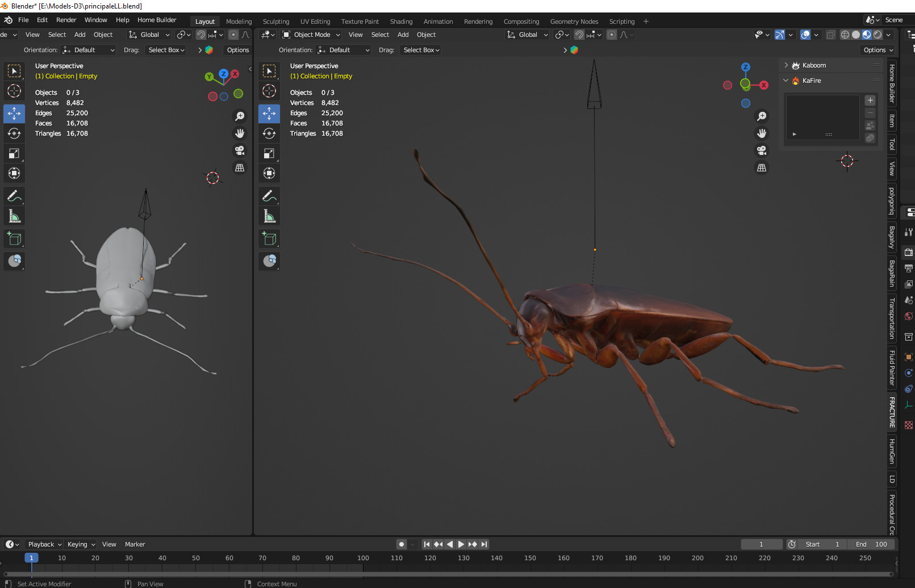Open shading options dropdown arrow
The image size is (915, 588).
(x=889, y=35)
